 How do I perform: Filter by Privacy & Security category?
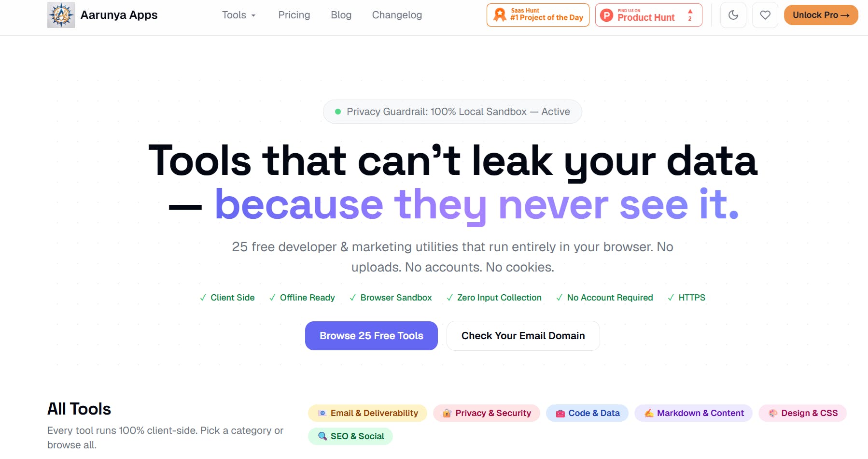pyautogui.click(x=486, y=413)
